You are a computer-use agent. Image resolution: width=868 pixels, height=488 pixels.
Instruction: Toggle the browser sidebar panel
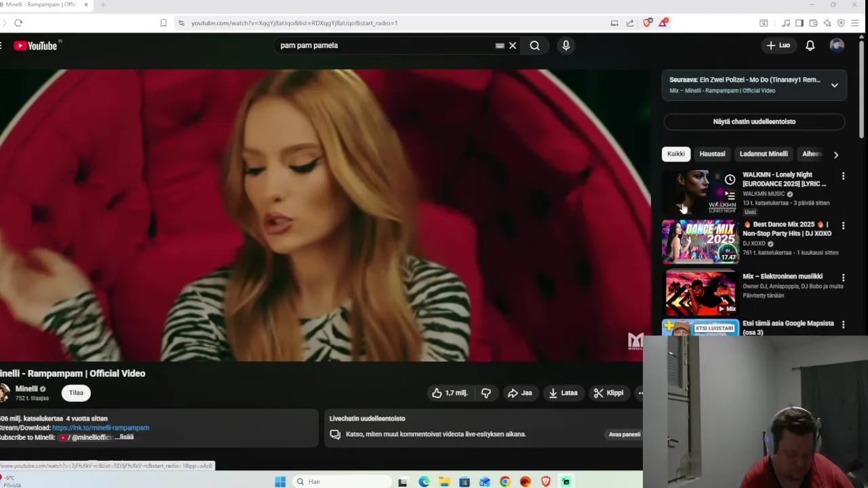point(800,23)
